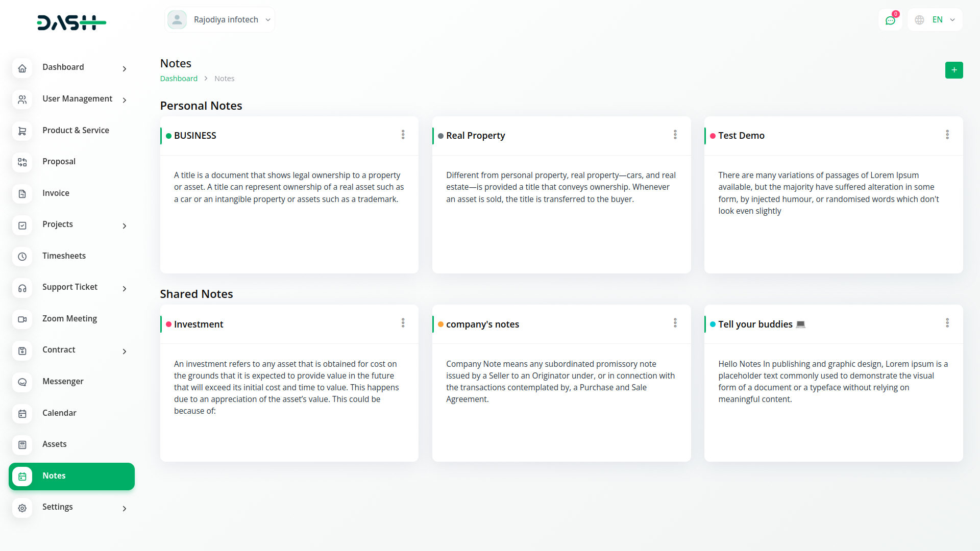Open the chat messages icon
Viewport: 980px width, 551px height.
coord(890,20)
